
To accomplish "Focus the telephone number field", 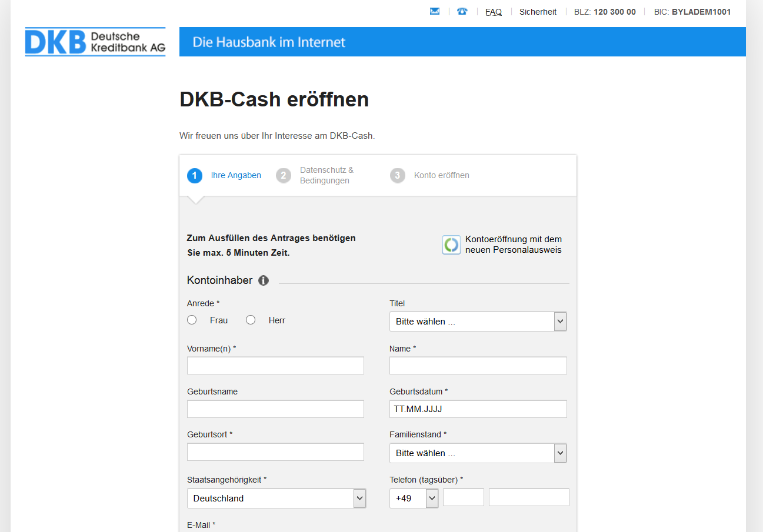I will point(529,497).
